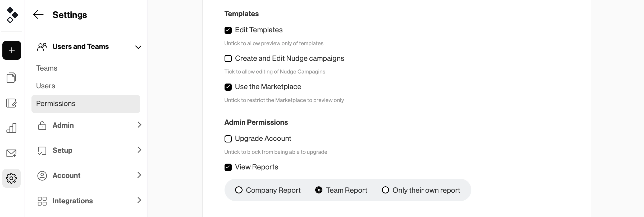Select the edit/compose icon in sidebar
644x217 pixels.
12,103
